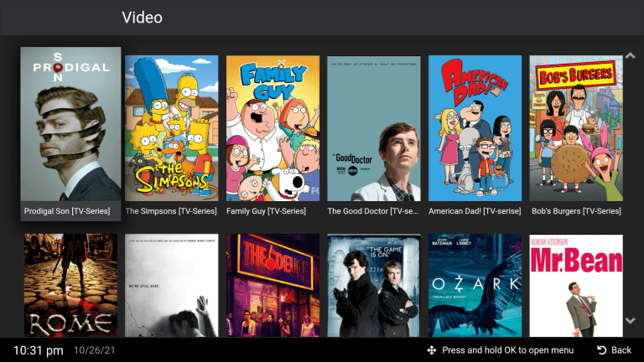Select the Rome series poster

pos(70,285)
